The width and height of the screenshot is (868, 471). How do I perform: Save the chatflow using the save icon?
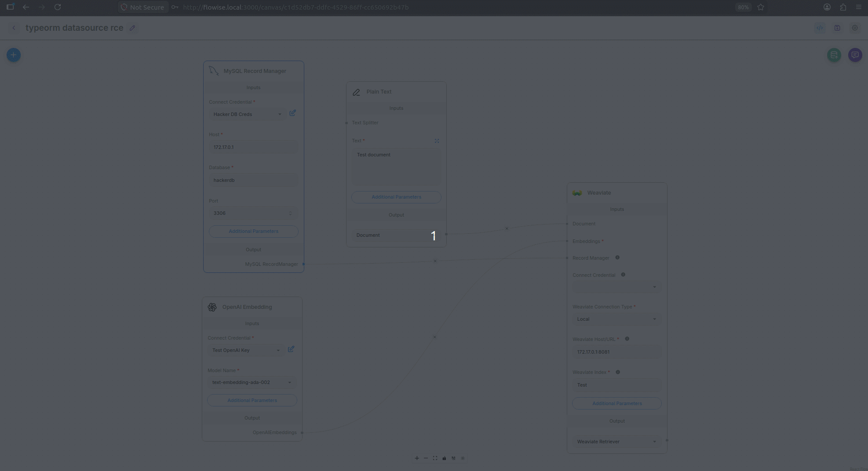pos(837,28)
